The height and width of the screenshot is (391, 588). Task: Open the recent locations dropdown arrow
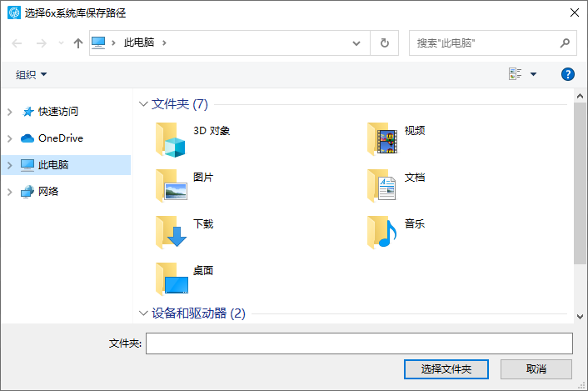pyautogui.click(x=61, y=43)
